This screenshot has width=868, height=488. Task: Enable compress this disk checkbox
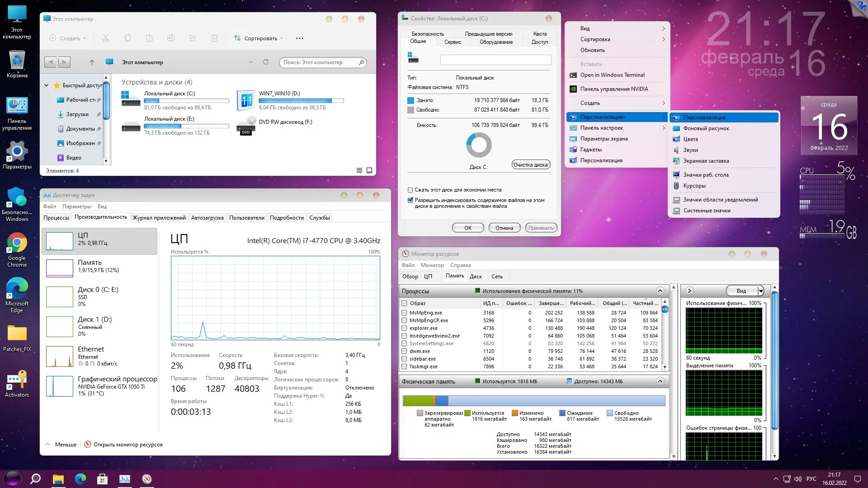click(x=410, y=190)
